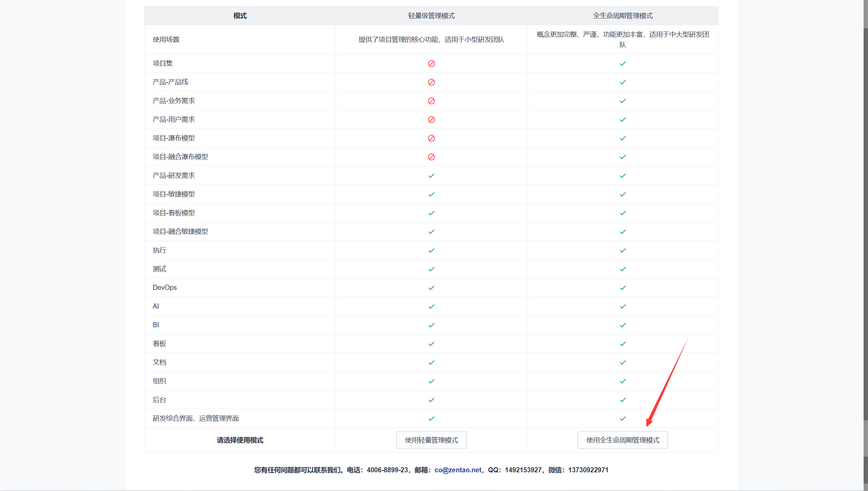Click full-lifecycle checkmark in 项目集 row
Viewport: 868px width, 491px height.
(623, 64)
